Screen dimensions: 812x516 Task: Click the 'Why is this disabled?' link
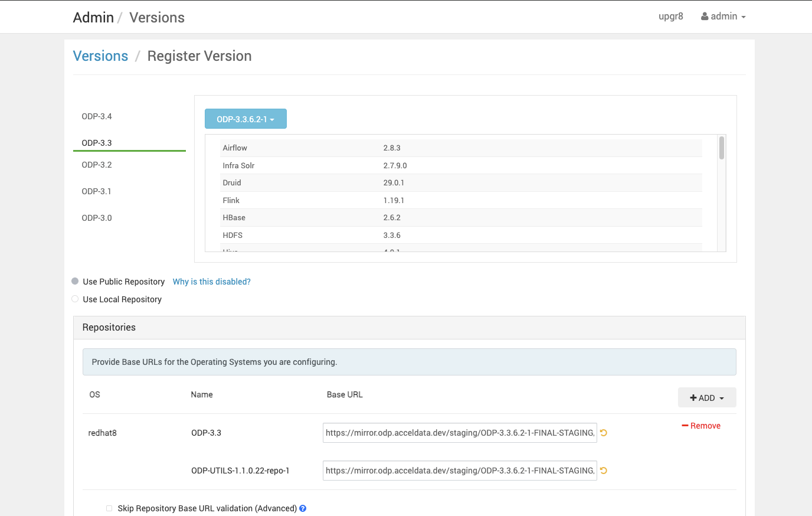[212, 282]
